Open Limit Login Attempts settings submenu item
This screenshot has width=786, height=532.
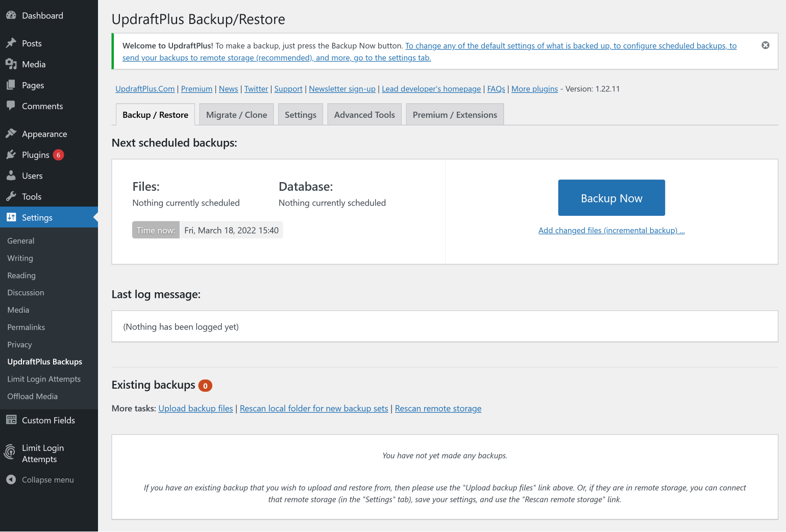(44, 379)
